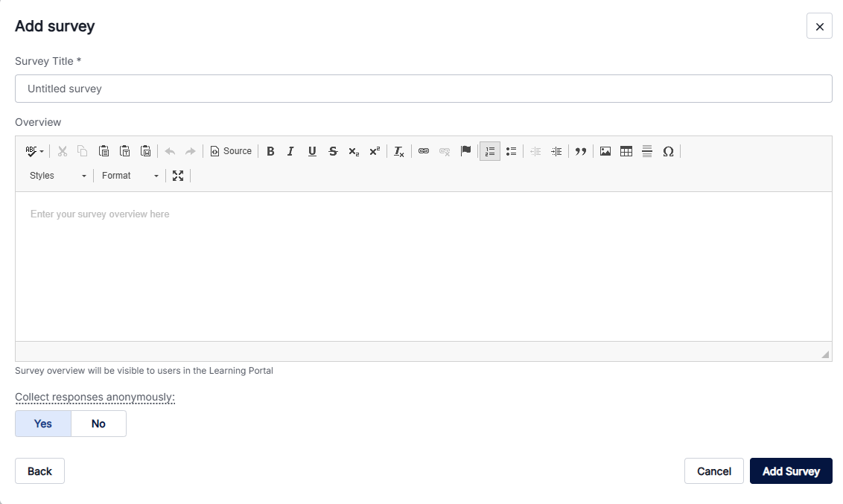This screenshot has width=843, height=504.
Task: Insert special character Omega icon
Action: coord(668,152)
